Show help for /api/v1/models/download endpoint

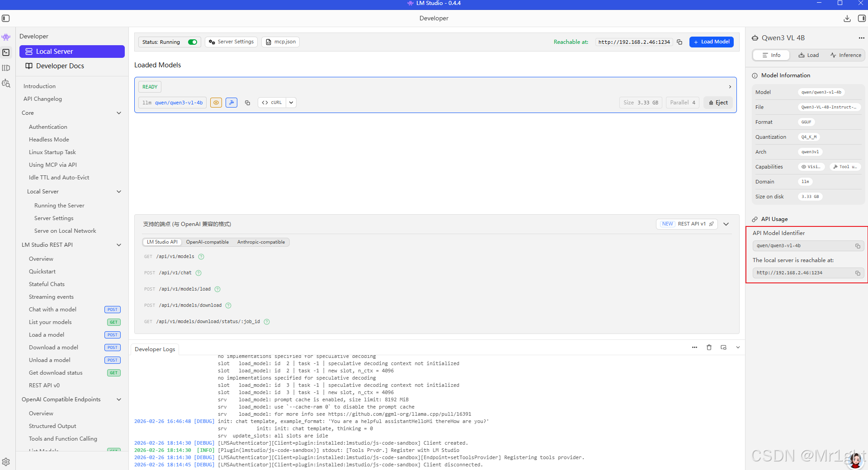[x=228, y=305]
